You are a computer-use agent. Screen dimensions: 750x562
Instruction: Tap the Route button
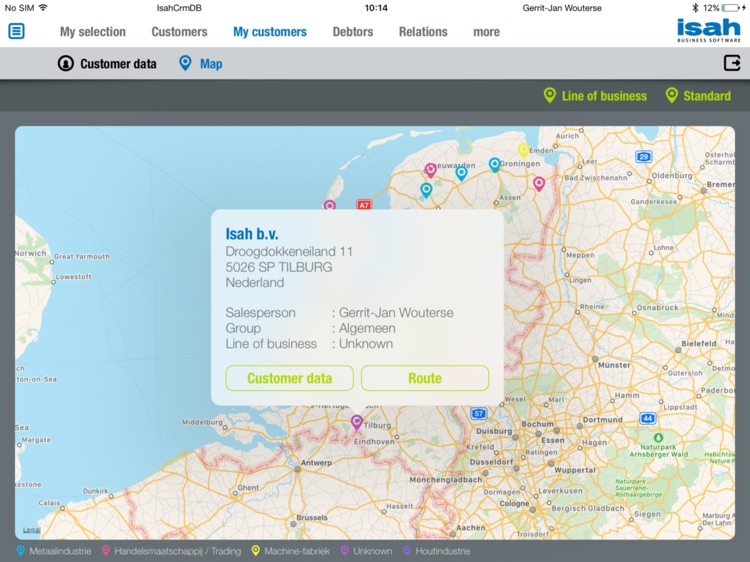tap(425, 378)
